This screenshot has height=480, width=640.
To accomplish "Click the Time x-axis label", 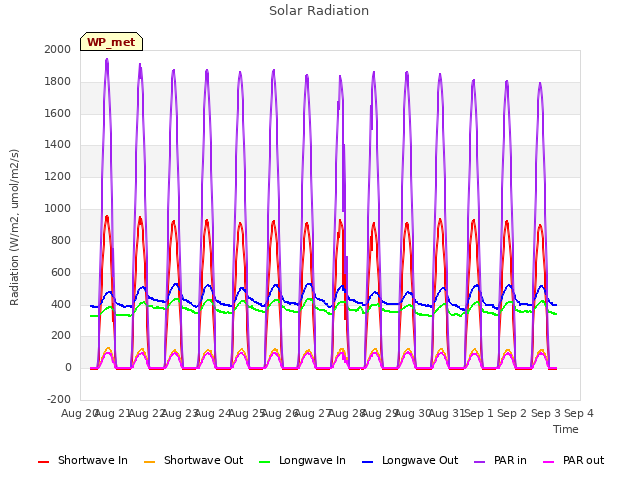I will click(x=566, y=429).
